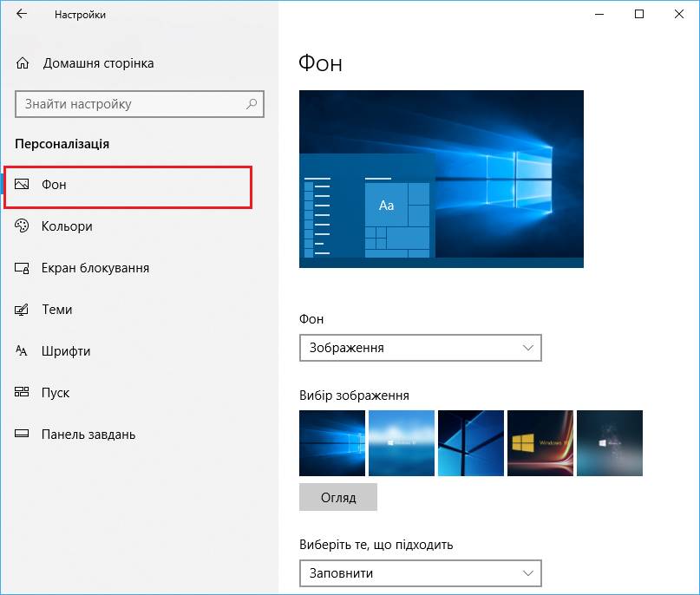Screen dimensions: 700x595
Task: Click the Огляд browse button
Action: (338, 497)
